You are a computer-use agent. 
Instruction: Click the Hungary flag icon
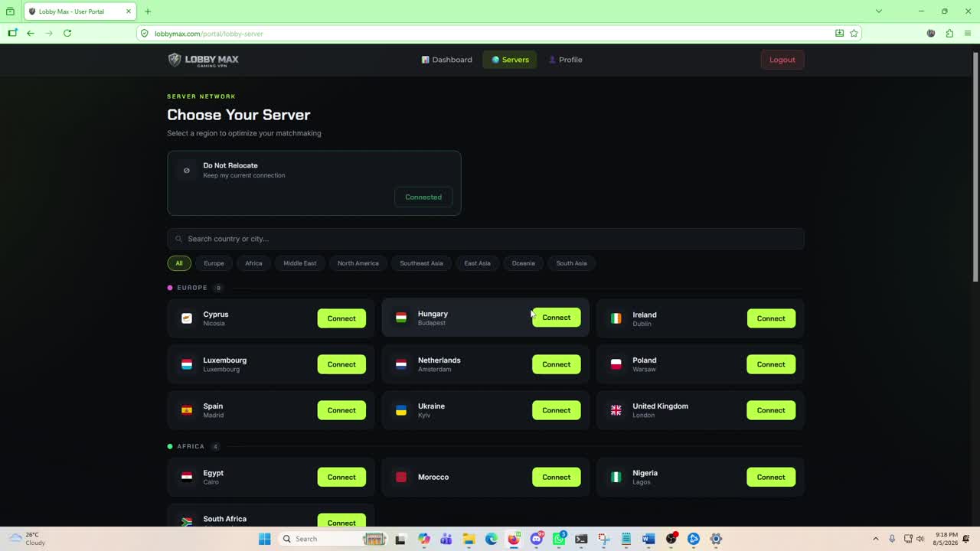pyautogui.click(x=401, y=318)
